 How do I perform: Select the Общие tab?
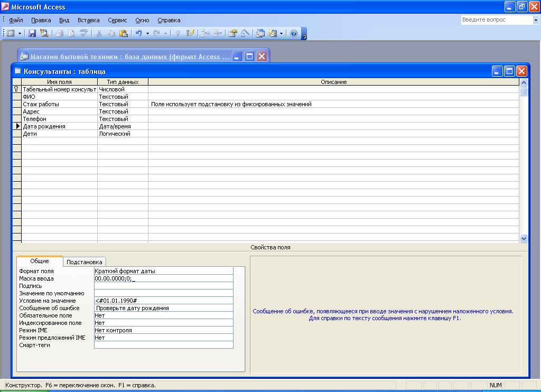tap(40, 261)
